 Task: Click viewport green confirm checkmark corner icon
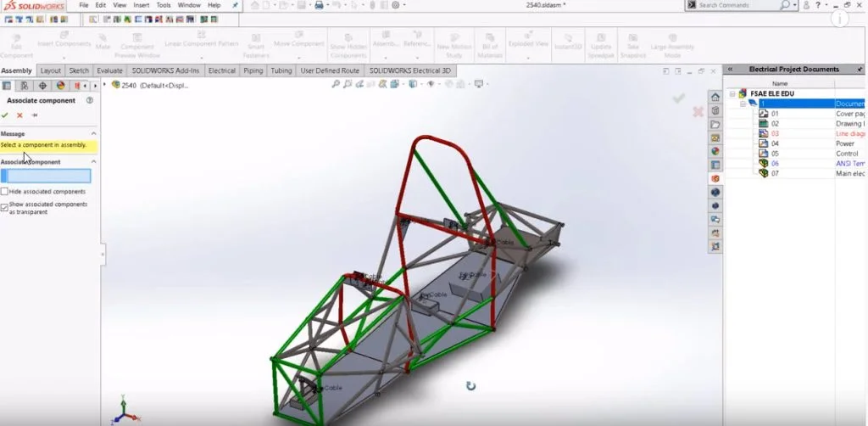coord(679,98)
